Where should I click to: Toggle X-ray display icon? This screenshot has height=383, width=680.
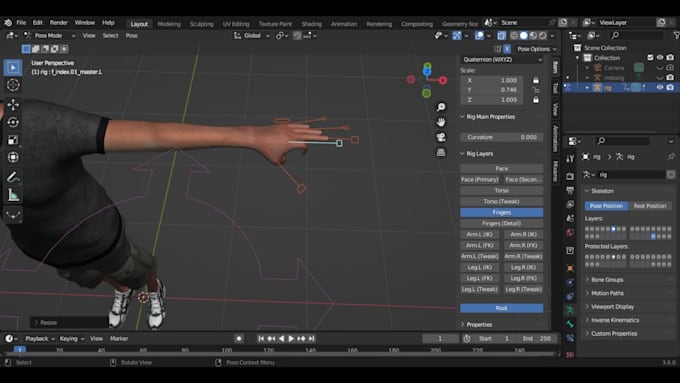click(501, 36)
